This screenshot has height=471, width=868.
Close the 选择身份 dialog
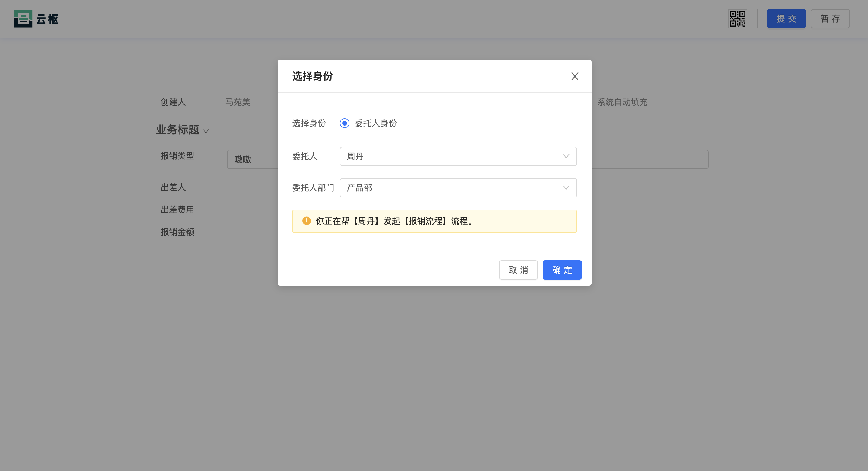coord(575,76)
